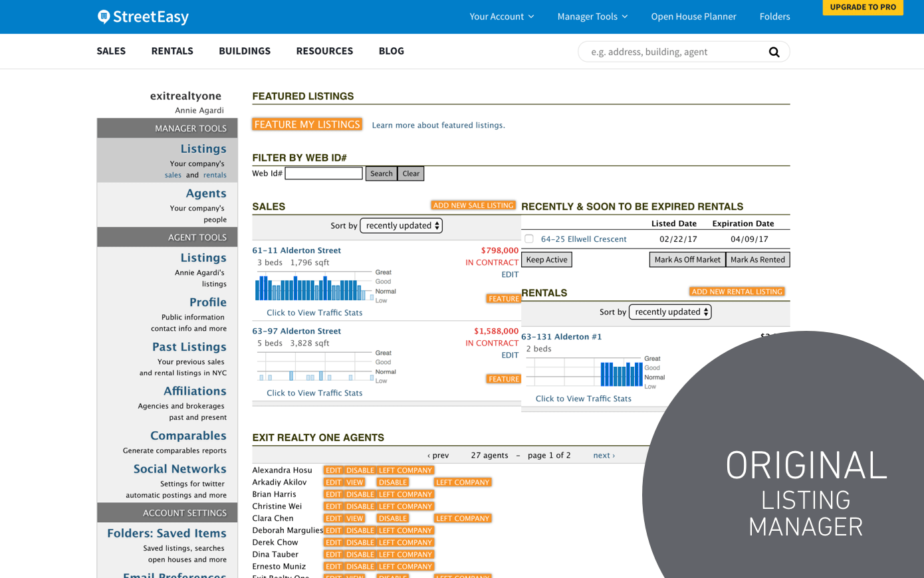View traffic stats for 61-11 Alderton Street
This screenshot has height=578, width=924.
314,313
